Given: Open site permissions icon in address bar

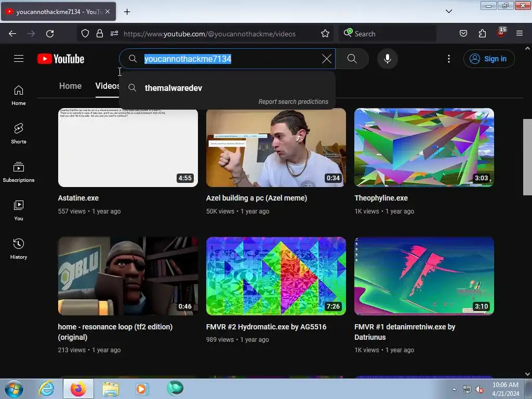Looking at the screenshot, I should click(114, 34).
